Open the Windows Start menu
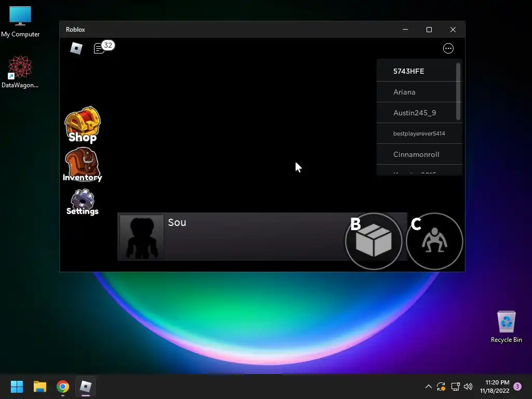The height and width of the screenshot is (399, 532). [x=17, y=387]
